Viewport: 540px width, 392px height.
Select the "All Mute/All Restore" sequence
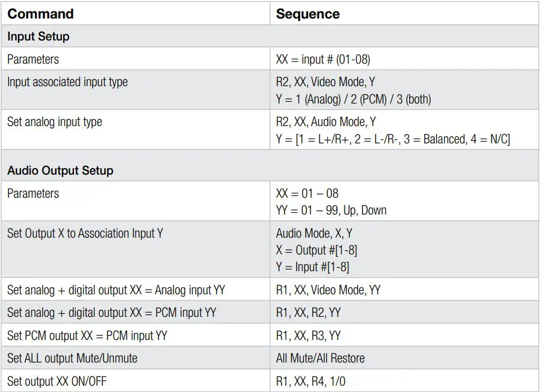(x=320, y=358)
